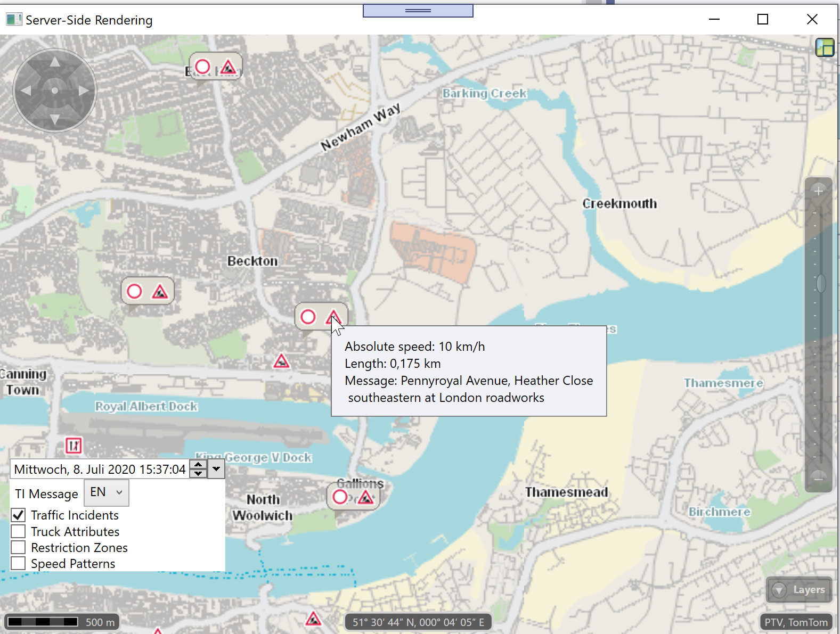Enable the Speed Patterns checkbox

click(19, 563)
